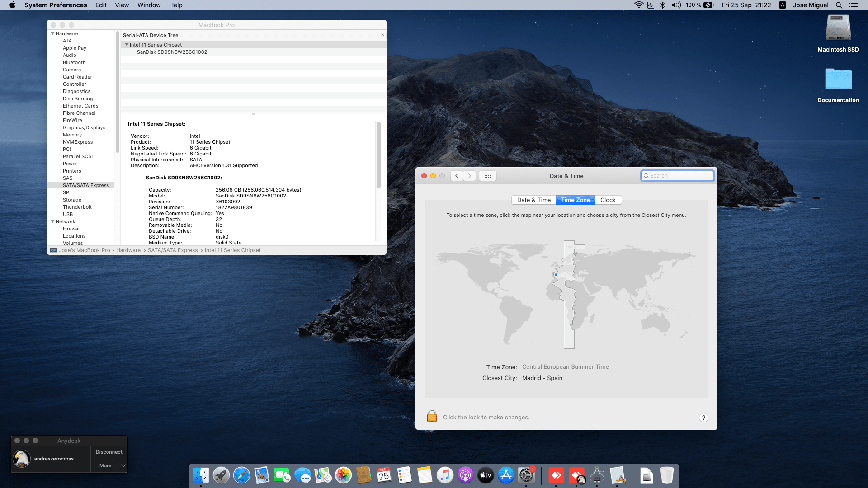This screenshot has width=868, height=488.
Task: Open System Preferences from the Dock
Action: [526, 475]
